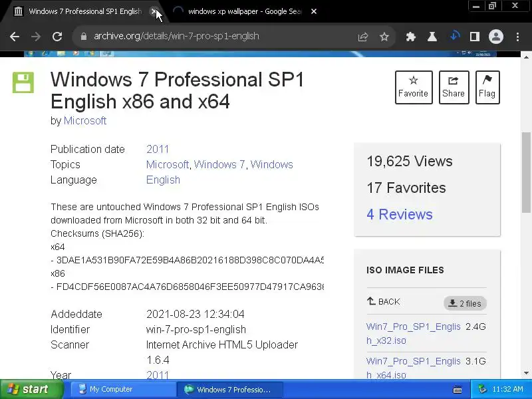Select the Windows 7 Professional taskbar button
This screenshot has height=399, width=532.
pyautogui.click(x=230, y=389)
